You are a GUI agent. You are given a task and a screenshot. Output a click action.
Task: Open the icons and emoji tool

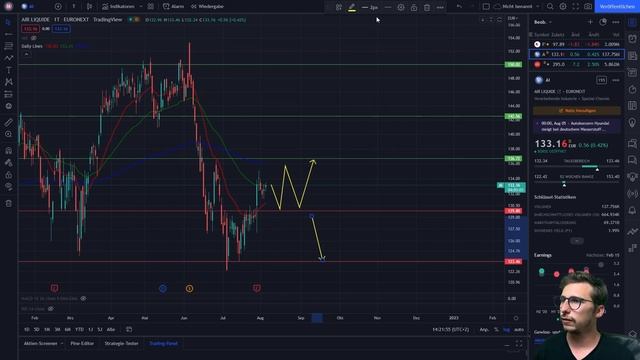(8, 106)
